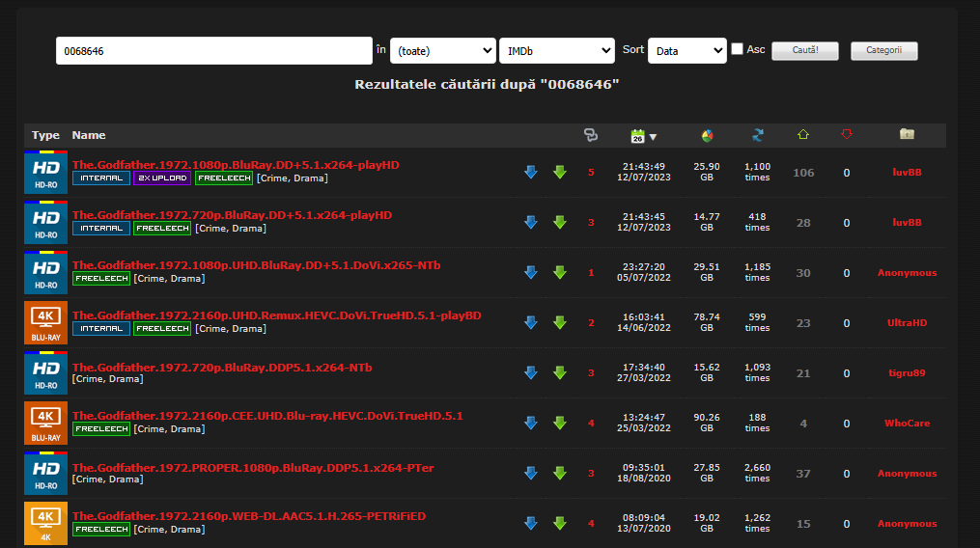This screenshot has width=980, height=548.
Task: Open The.Godfather 2160p CEE UHD Blu-ray link
Action: click(267, 416)
